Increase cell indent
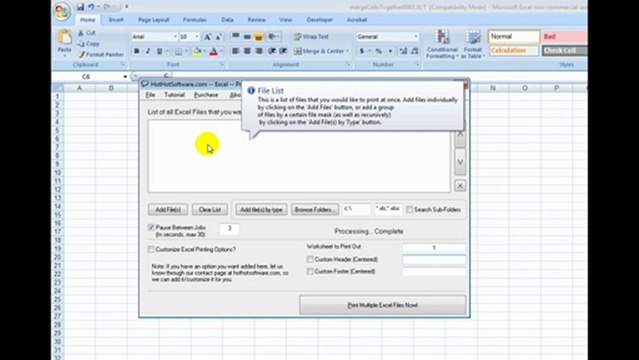 click(283, 51)
